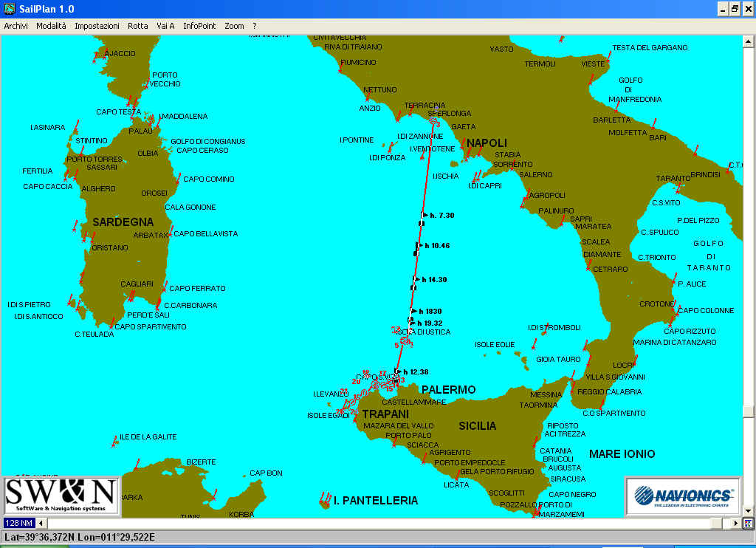Viewport: 756px width, 548px height.
Task: Click the horizontal scrollbar left arrow
Action: click(x=41, y=524)
